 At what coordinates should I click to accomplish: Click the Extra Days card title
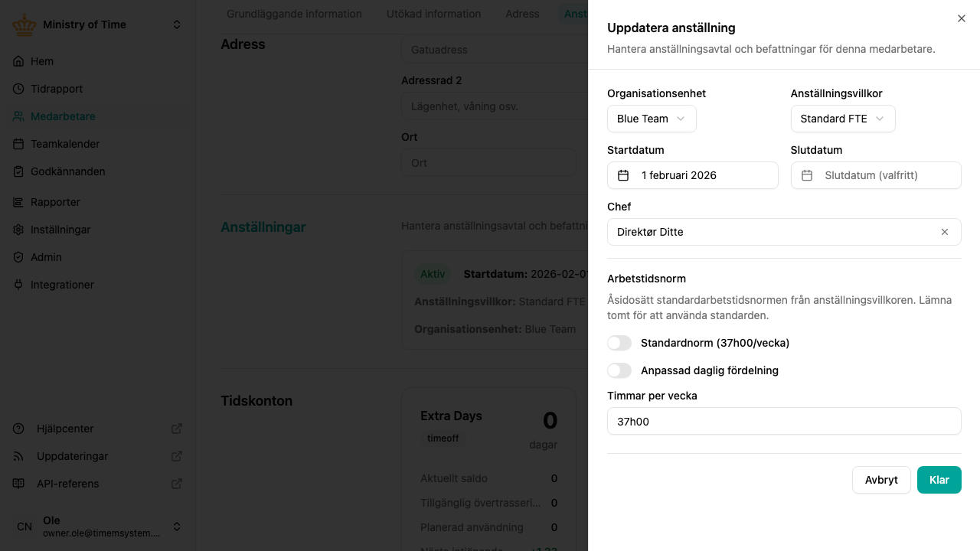pyautogui.click(x=451, y=416)
